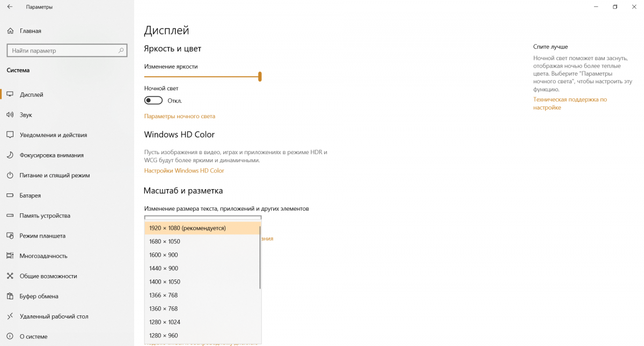Click the brightness slider handle
Viewport: 644px width, 346px height.
pos(260,77)
